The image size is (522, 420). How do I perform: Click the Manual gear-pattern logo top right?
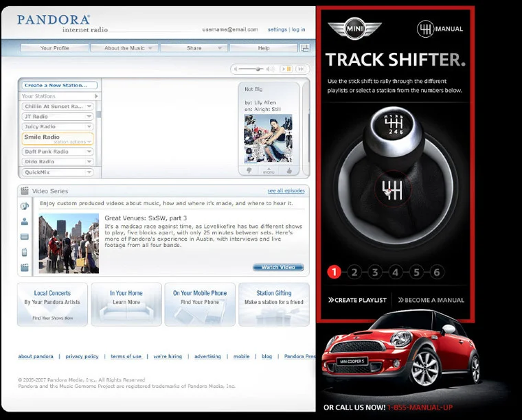[x=440, y=29]
